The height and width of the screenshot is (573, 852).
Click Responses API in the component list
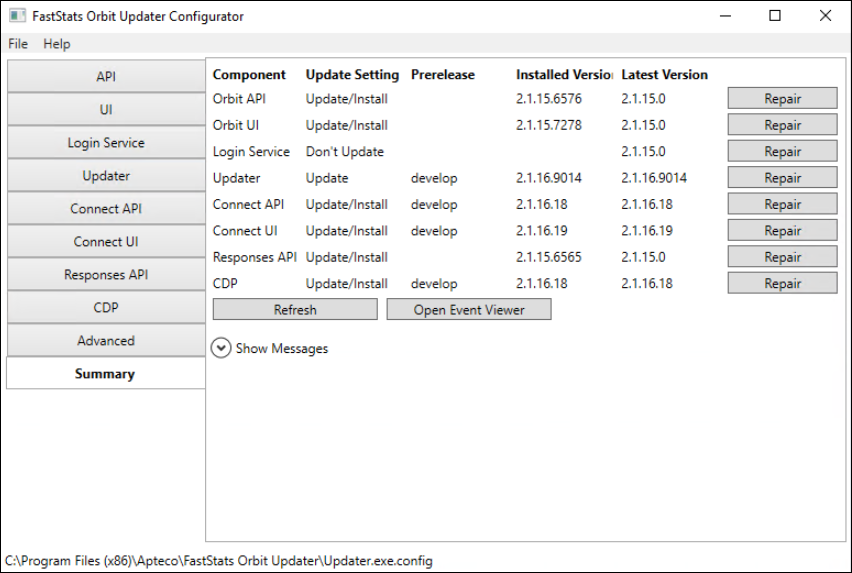(255, 257)
